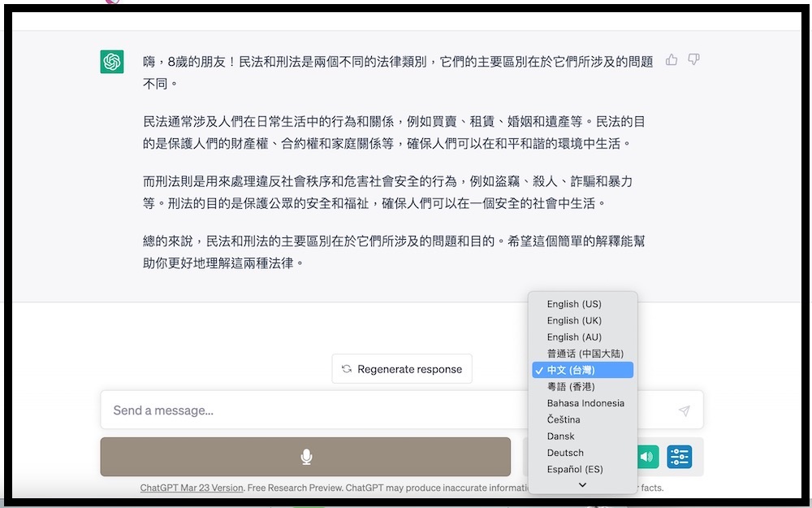This screenshot has height=508, width=812.
Task: Select Deutsch language option
Action: pos(565,453)
